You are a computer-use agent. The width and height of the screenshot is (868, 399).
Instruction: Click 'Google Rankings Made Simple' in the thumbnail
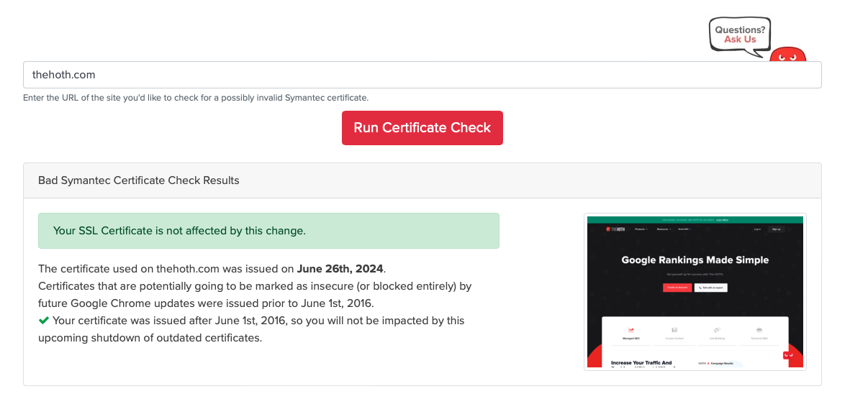click(695, 260)
